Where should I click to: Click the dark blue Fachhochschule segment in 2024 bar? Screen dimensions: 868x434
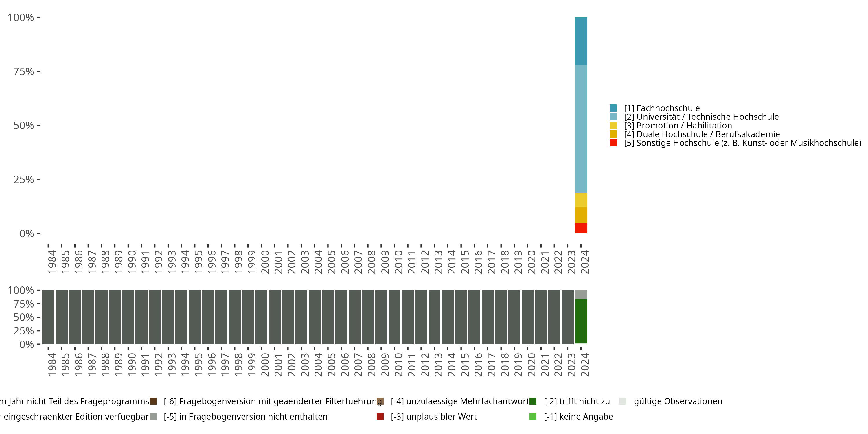581,41
